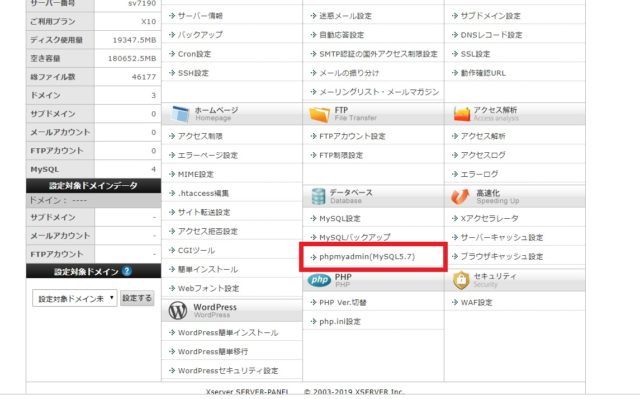The height and width of the screenshot is (399, 640).
Task: Click the Speeding Up arrow icon
Action: click(x=460, y=196)
